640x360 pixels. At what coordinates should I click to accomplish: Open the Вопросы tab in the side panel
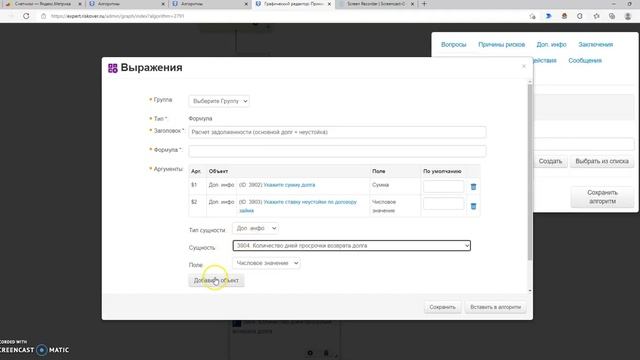[453, 44]
